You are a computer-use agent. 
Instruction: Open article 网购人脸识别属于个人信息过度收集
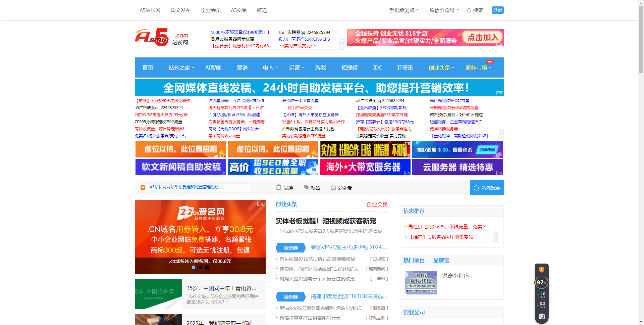[317, 279]
